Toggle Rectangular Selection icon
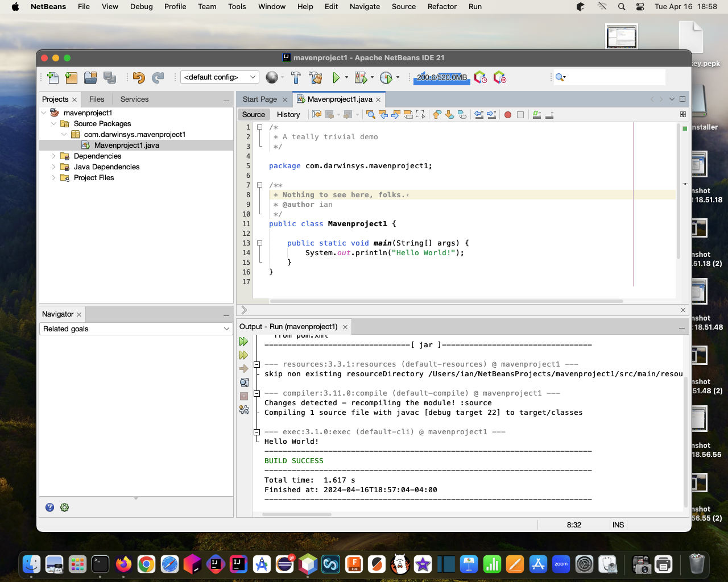Image resolution: width=728 pixels, height=582 pixels. (x=421, y=115)
